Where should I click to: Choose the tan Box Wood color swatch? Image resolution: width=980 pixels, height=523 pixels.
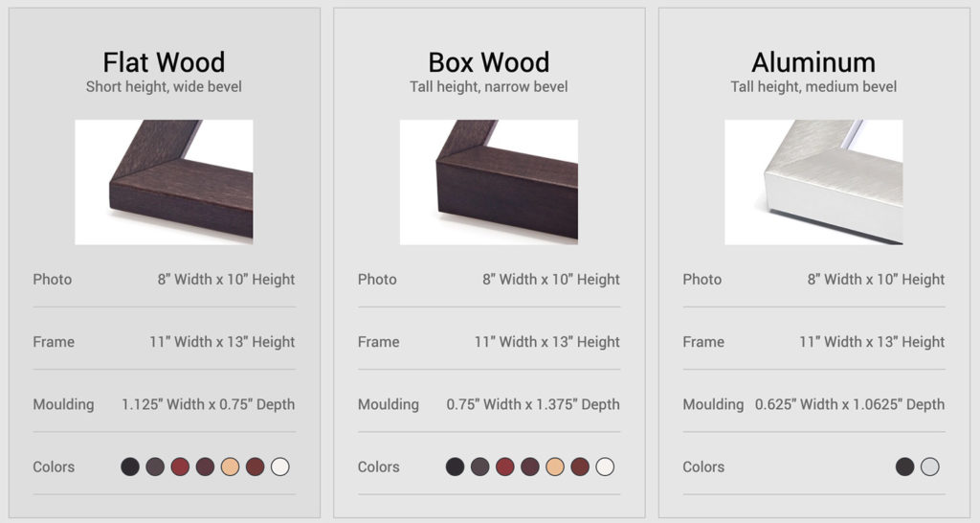[555, 466]
